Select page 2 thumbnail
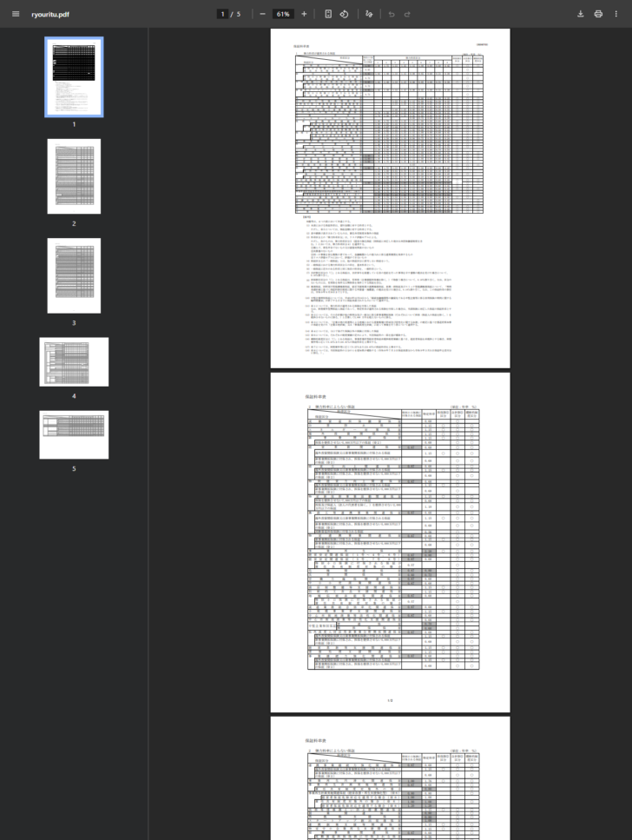This screenshot has height=840, width=632. (74, 176)
